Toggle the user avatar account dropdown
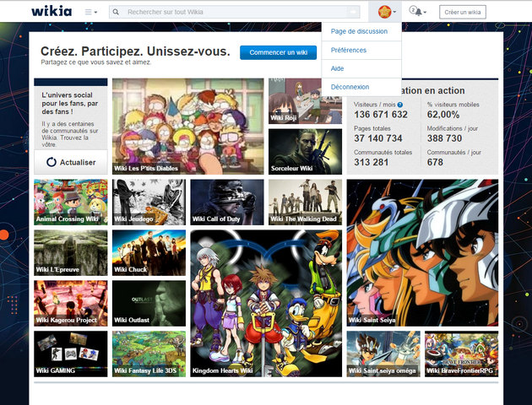Viewport: 532px width, 405px height. pos(387,12)
